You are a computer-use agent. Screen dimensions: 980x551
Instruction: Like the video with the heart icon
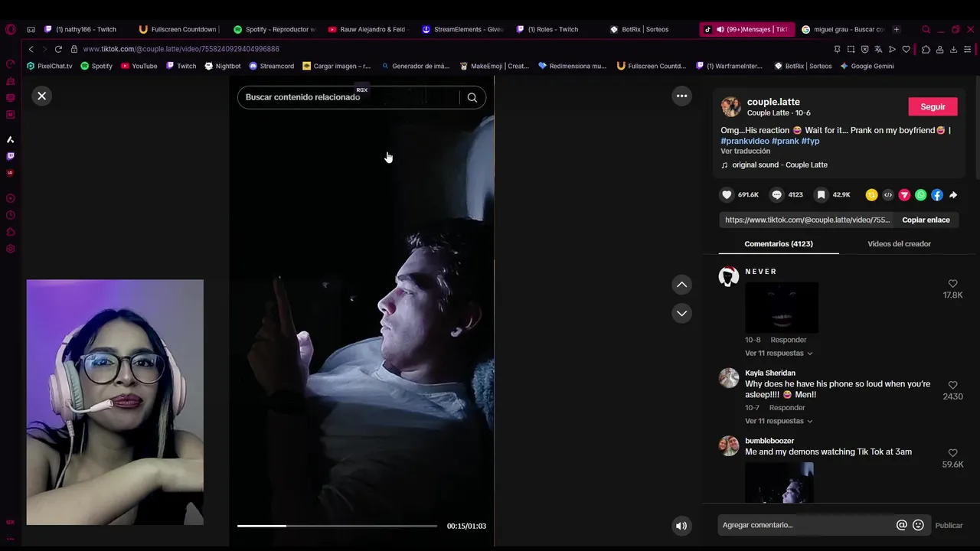pos(727,195)
